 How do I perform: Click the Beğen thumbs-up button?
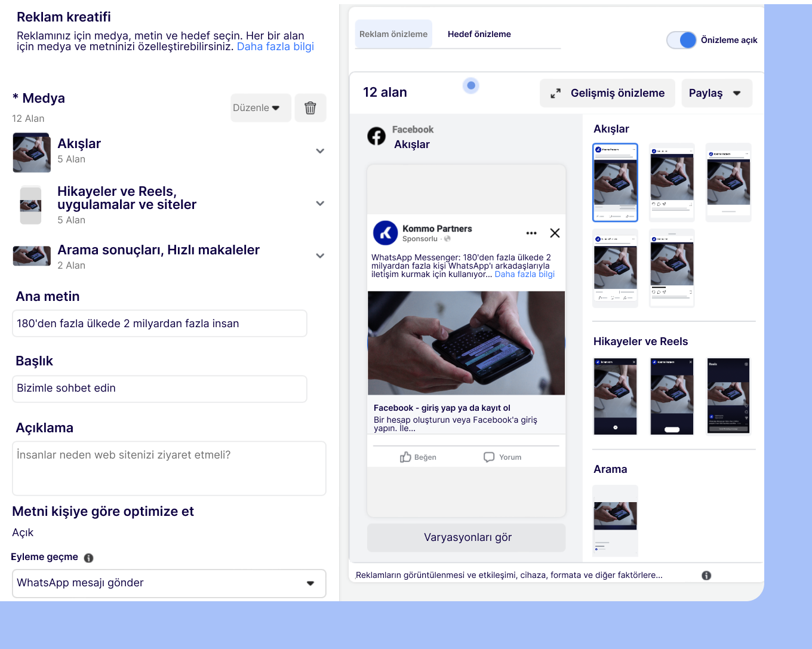click(x=418, y=457)
